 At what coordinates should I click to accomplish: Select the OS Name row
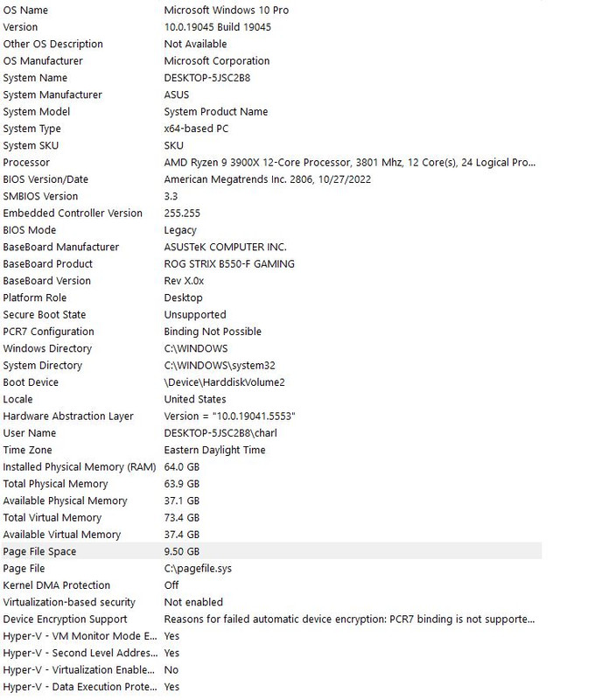click(x=271, y=10)
